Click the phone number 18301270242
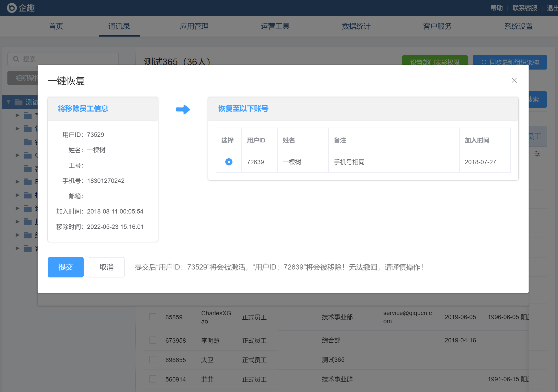 coord(106,181)
